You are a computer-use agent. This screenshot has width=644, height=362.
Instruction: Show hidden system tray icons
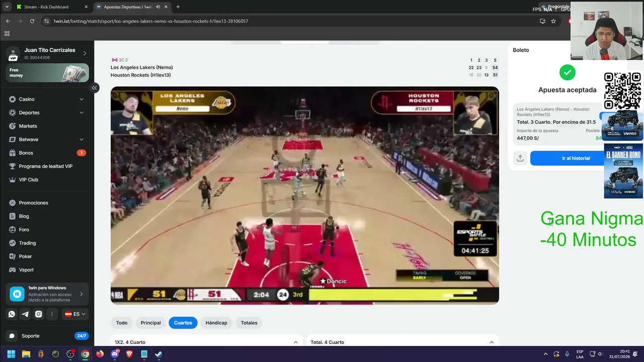click(545, 354)
